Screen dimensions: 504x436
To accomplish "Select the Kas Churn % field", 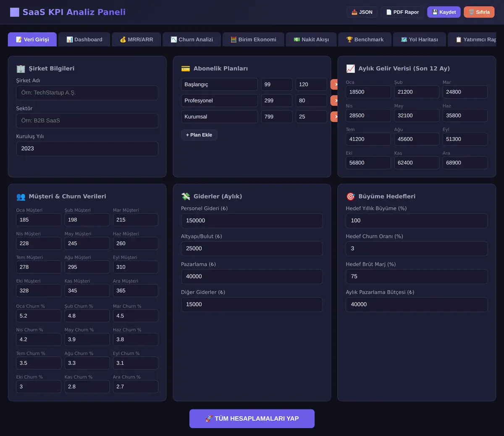I will [87, 387].
